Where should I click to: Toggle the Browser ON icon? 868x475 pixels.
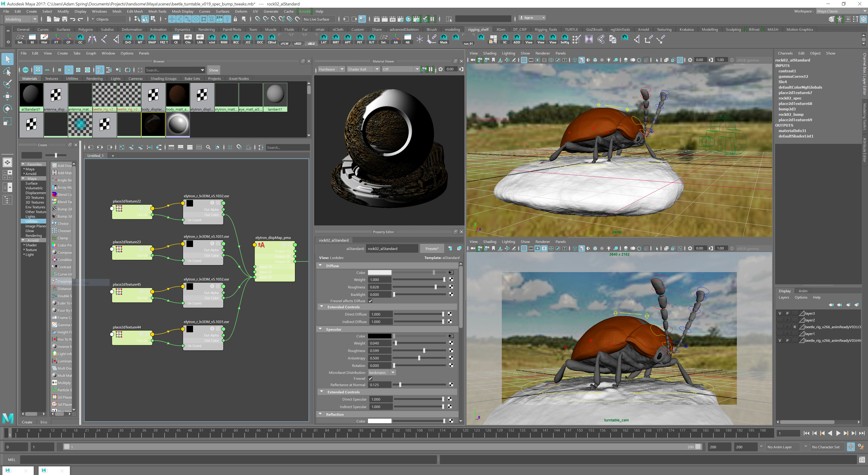[26, 70]
